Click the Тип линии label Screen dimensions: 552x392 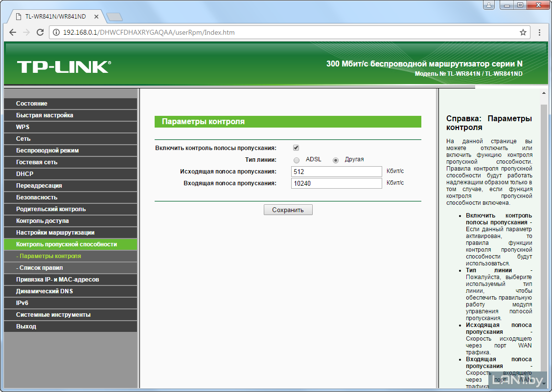click(x=260, y=160)
